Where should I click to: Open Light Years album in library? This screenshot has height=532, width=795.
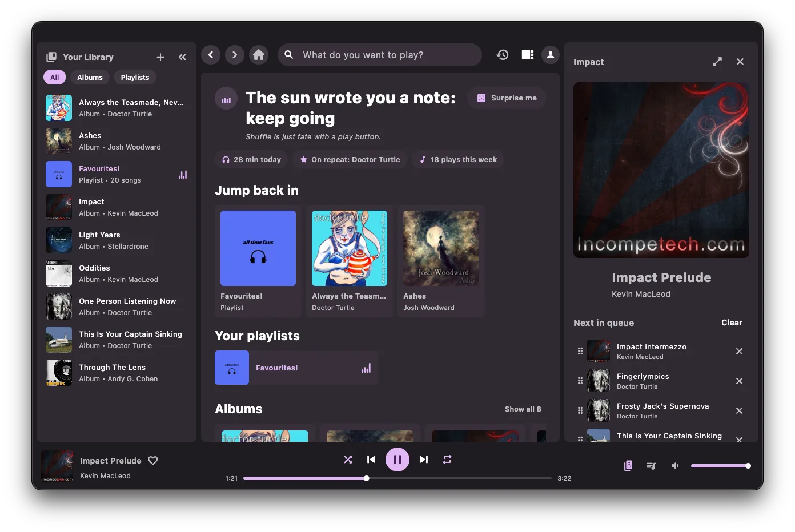117,240
